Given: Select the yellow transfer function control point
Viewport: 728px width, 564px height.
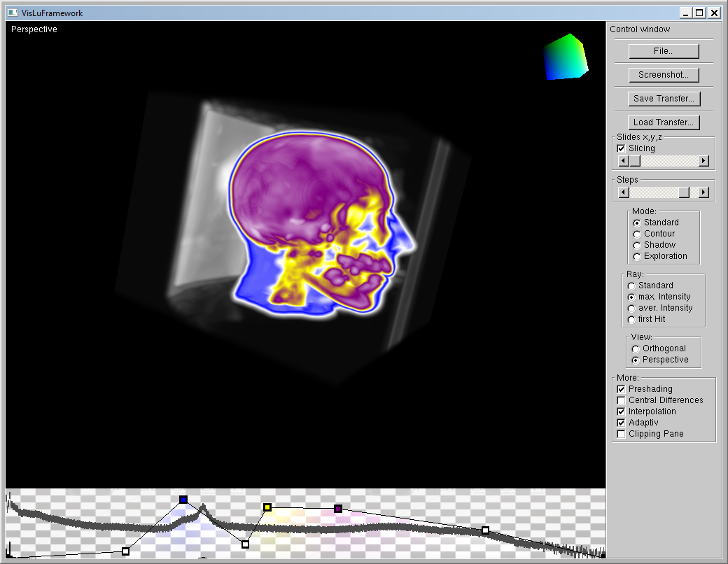Looking at the screenshot, I should pos(268,507).
